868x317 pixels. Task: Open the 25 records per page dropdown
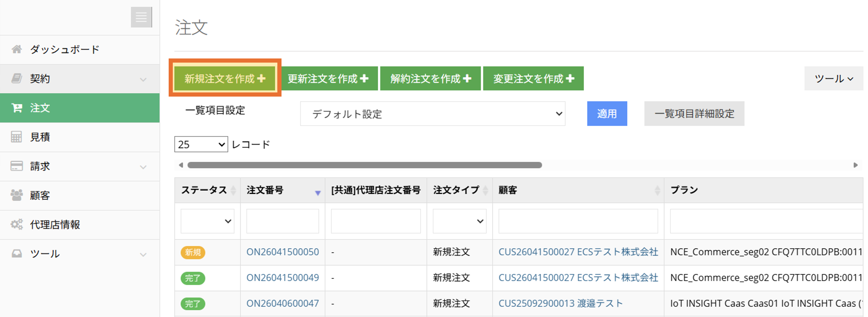click(201, 144)
